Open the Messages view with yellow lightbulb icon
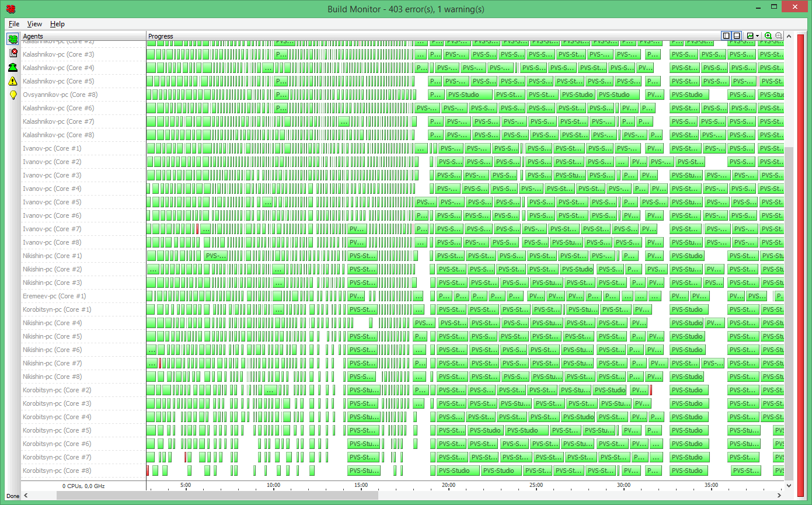The width and height of the screenshot is (812, 505). (12, 95)
